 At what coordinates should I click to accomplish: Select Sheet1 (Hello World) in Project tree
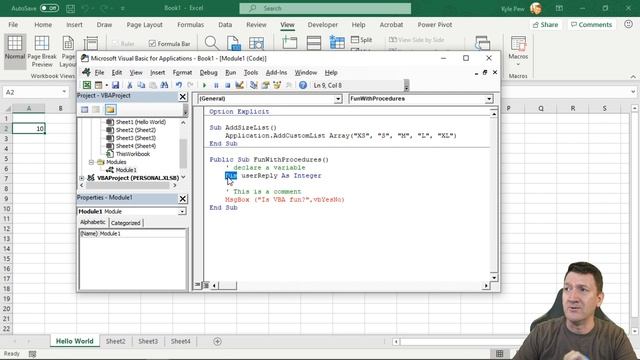(140, 122)
